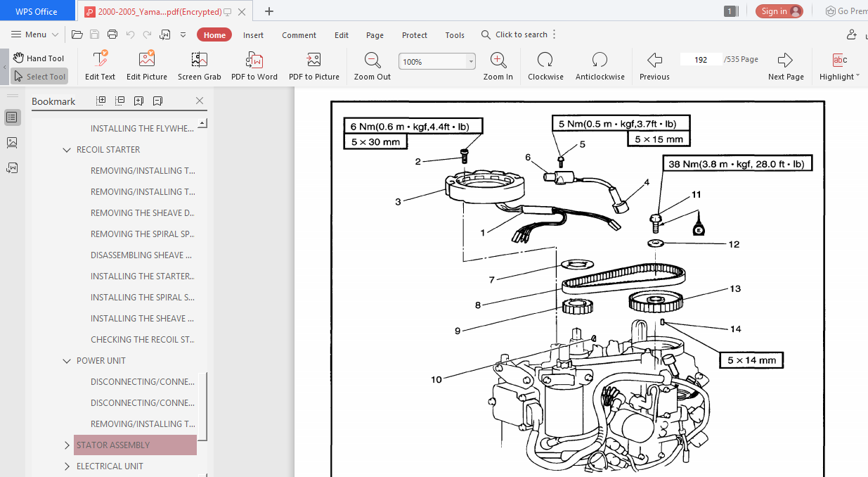Click the Save icon in quick toolbar
868x477 pixels.
[95, 34]
